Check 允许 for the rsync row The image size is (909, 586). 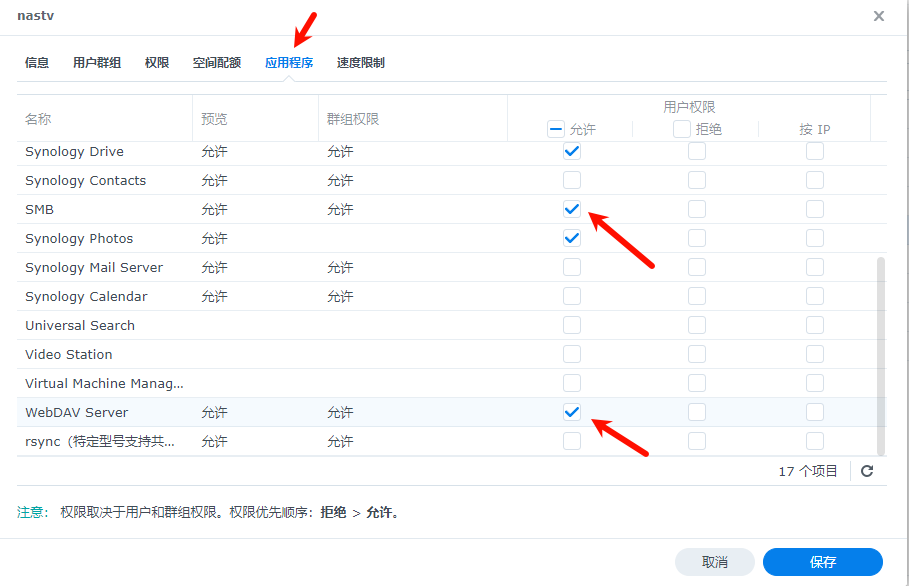(572, 441)
